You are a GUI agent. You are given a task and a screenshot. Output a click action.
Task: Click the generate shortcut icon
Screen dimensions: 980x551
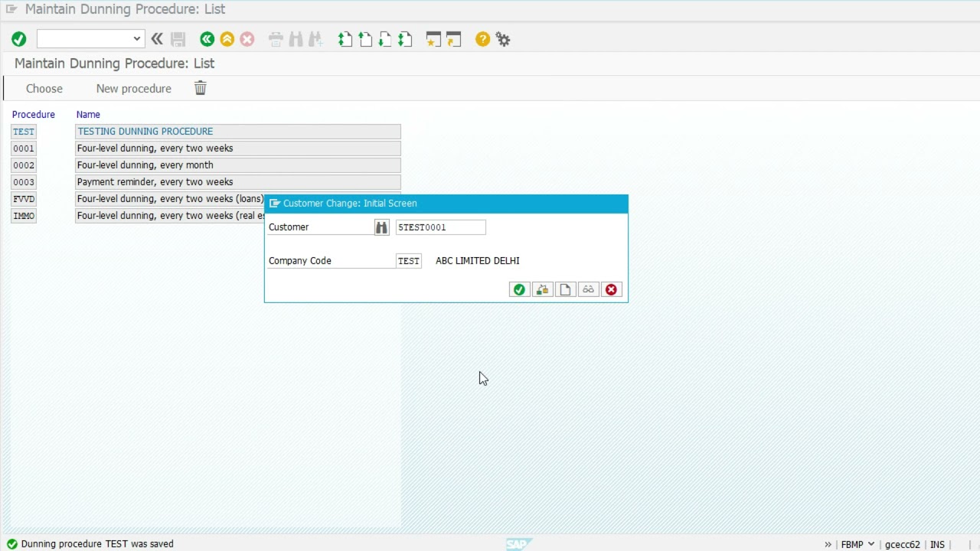453,39
